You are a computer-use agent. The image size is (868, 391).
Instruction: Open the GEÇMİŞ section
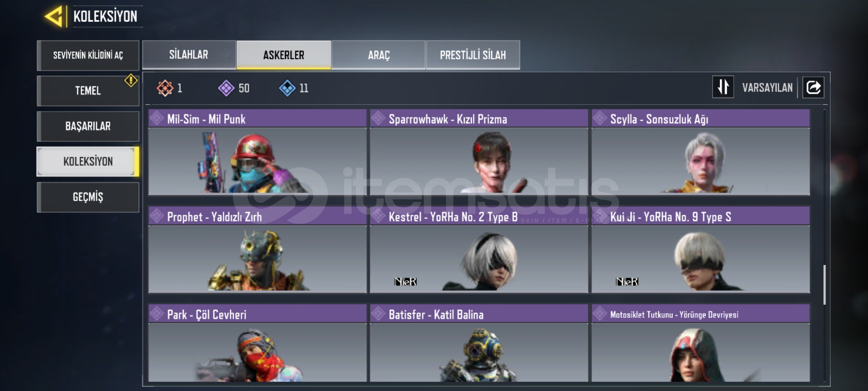coord(88,197)
